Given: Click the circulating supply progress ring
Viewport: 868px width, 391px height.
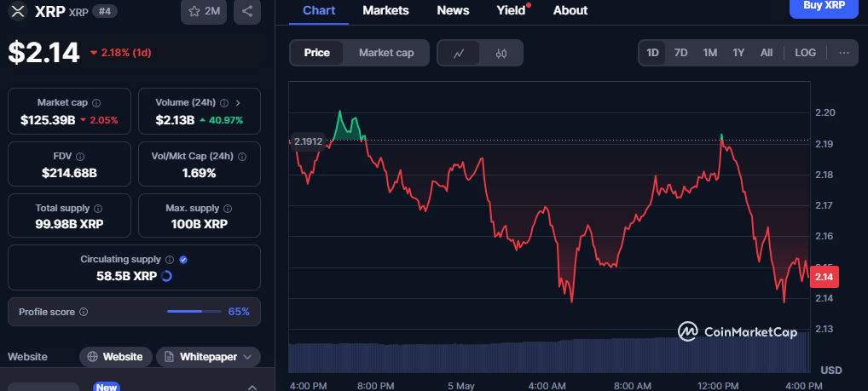Looking at the screenshot, I should (166, 275).
